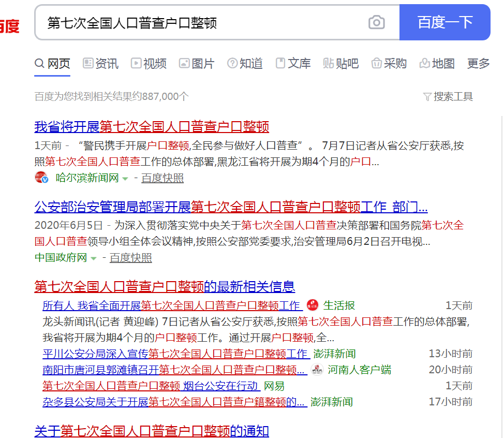Open news 平川公安分局深入宣传第七次全国人口普查
The image size is (504, 438).
click(x=176, y=354)
